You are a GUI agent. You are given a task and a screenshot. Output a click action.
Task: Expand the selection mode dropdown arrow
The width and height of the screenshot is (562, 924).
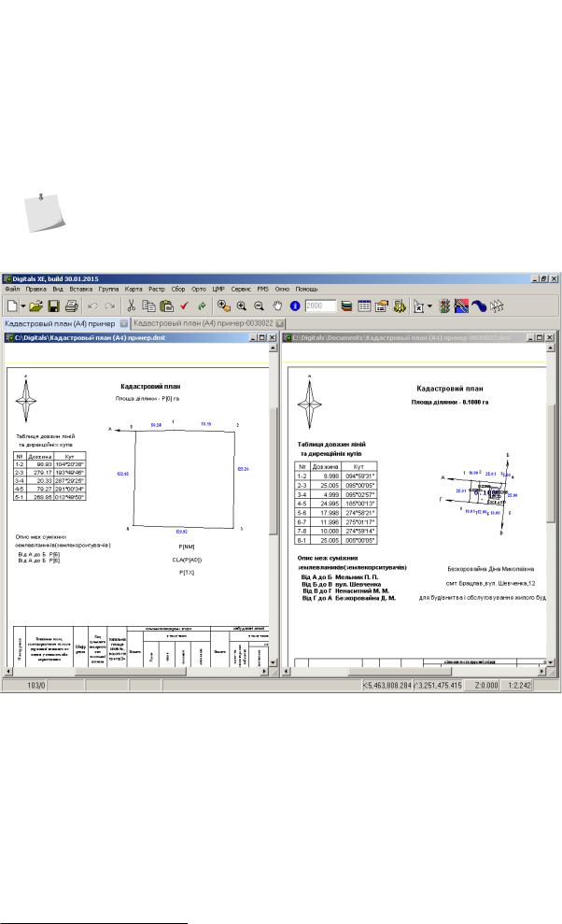click(429, 306)
